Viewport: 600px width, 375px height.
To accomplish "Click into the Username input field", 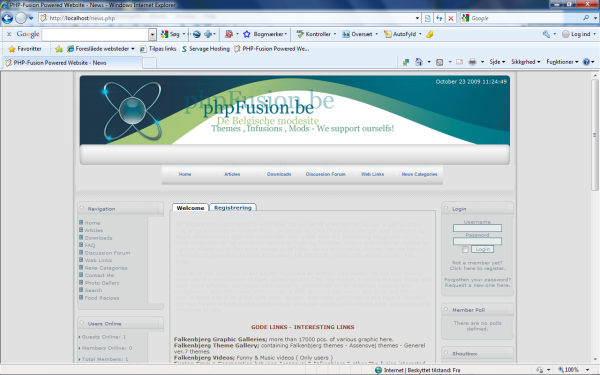I will pos(477,228).
